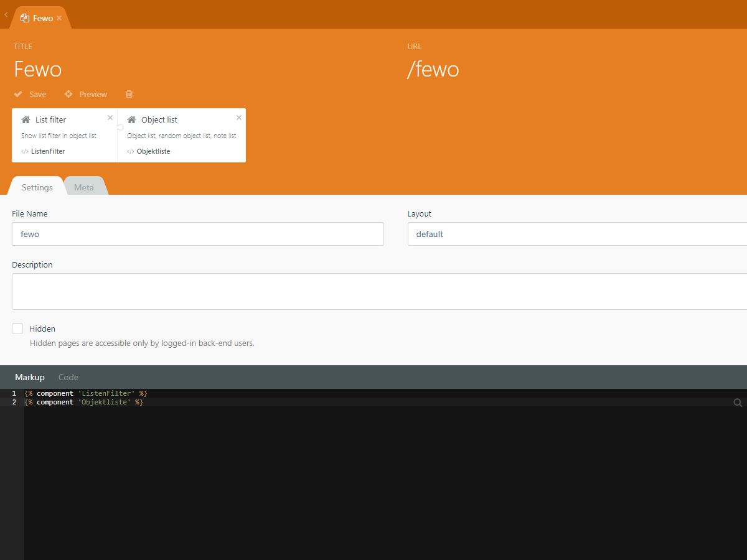Click the /fewo URL field
Image resolution: width=747 pixels, height=560 pixels.
point(433,68)
